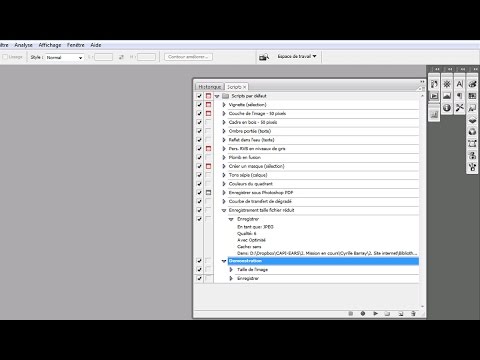
Task: Click the Stop recording icon in Scripts panel
Action: click(x=350, y=313)
